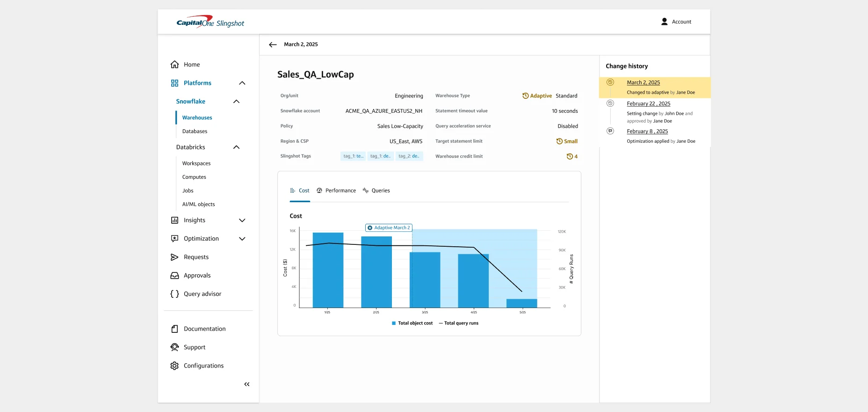Click the back arrow beside March 2, 2025
This screenshot has width=868, height=412.
click(x=273, y=44)
